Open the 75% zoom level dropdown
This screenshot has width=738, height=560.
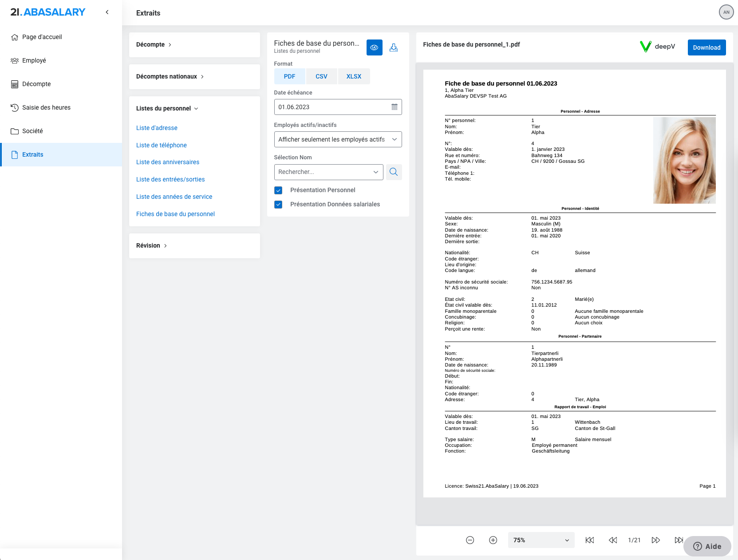(541, 540)
